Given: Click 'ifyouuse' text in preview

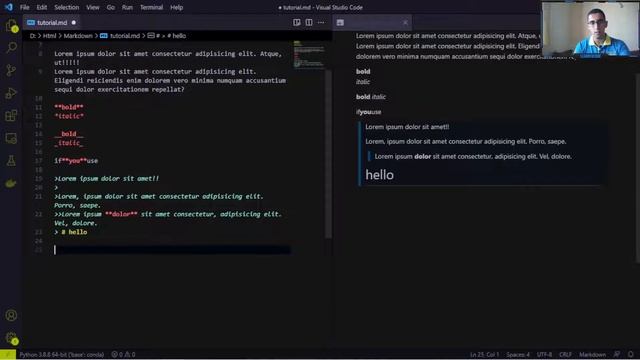Looking at the screenshot, I should tap(369, 112).
